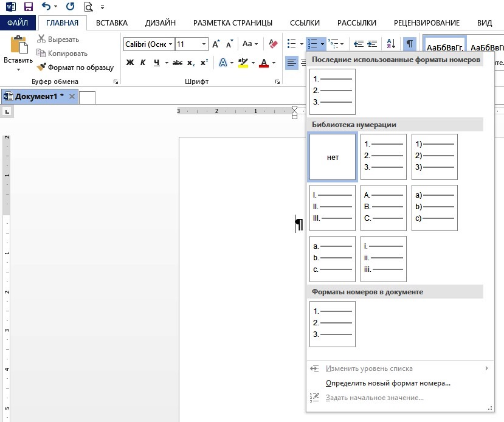504x422 pixels.
Task: Click the dimmed Изменить уровень списка menu item
Action: (x=400, y=368)
